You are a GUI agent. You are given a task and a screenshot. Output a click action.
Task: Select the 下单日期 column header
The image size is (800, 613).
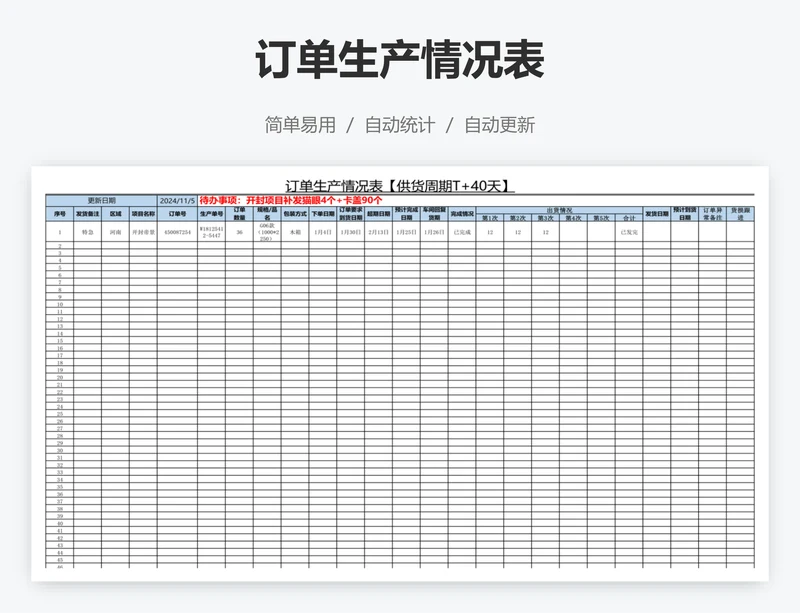[323, 214]
